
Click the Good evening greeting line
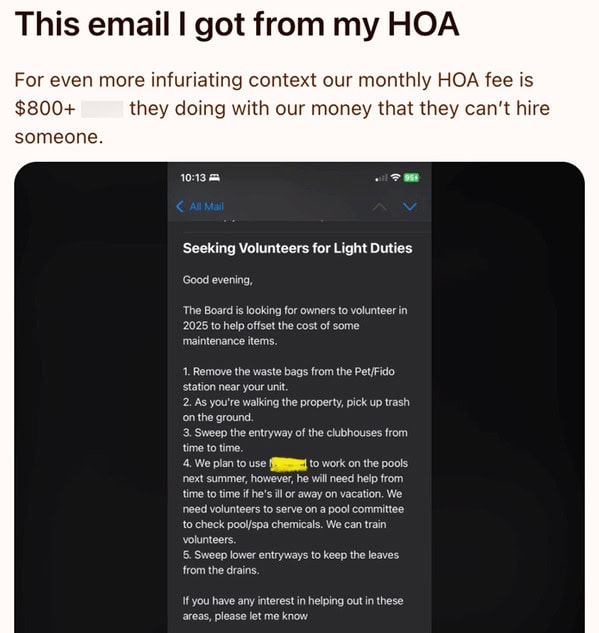pos(218,280)
